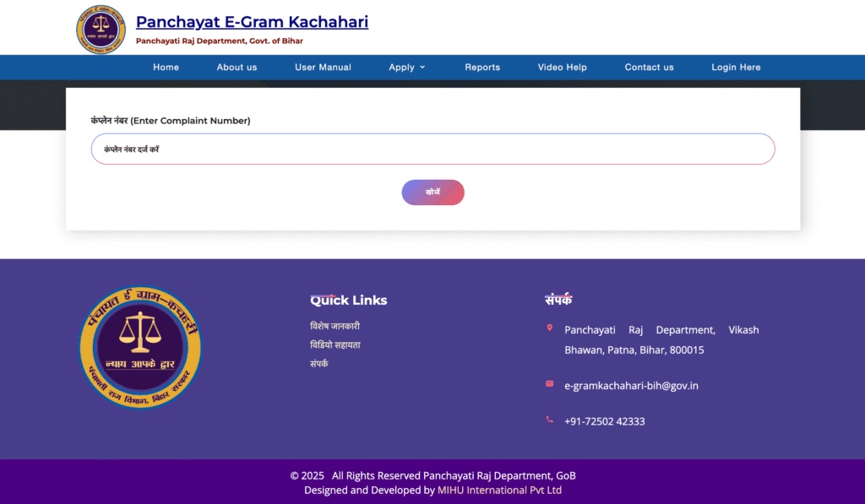Viewport: 865px width, 504px height.
Task: Open Video Help from the navigation
Action: pyautogui.click(x=562, y=68)
